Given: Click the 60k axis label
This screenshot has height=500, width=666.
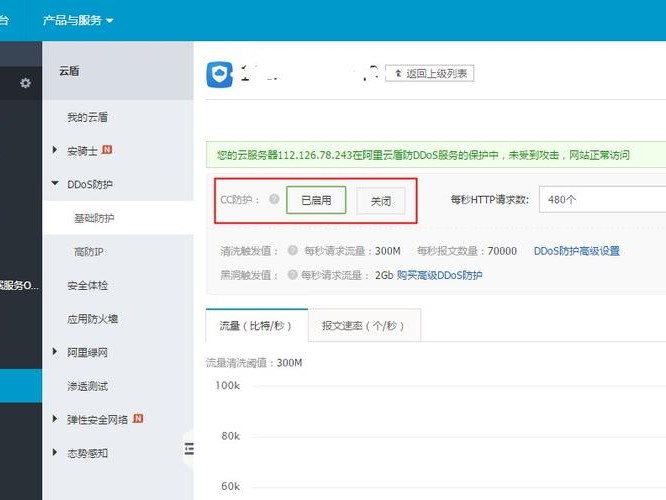Looking at the screenshot, I should click(x=231, y=486).
